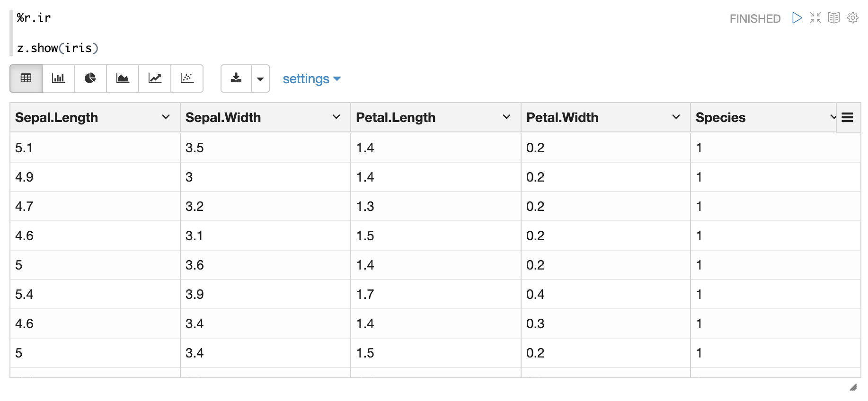Open Petal.Width column menu chevron
This screenshot has width=868, height=401.
676,117
